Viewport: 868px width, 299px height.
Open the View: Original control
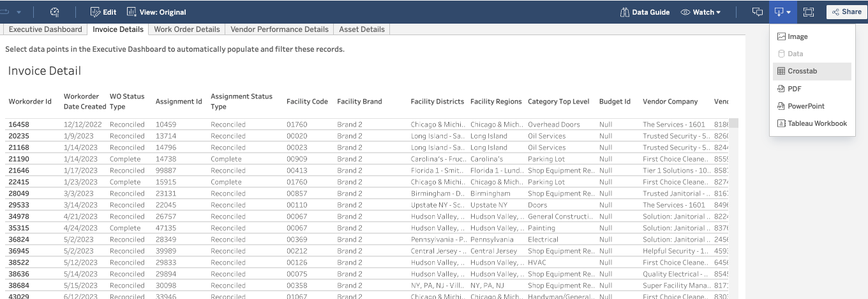tap(156, 12)
